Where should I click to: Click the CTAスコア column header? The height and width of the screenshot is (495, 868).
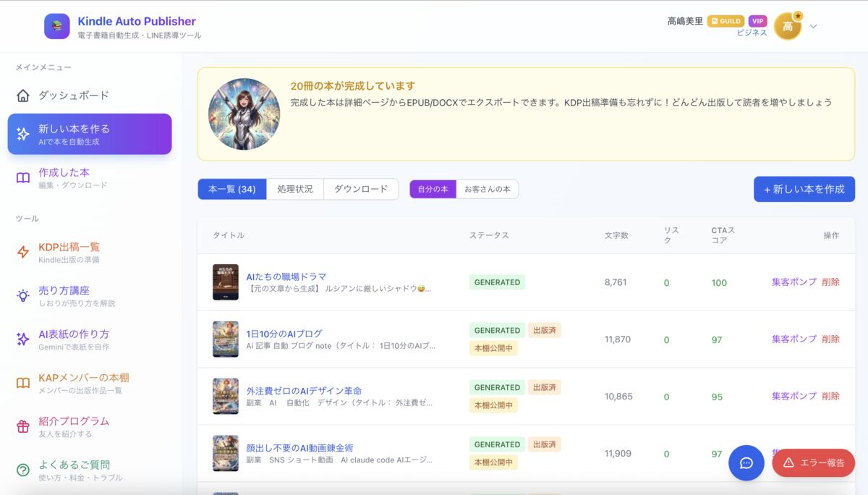click(723, 235)
